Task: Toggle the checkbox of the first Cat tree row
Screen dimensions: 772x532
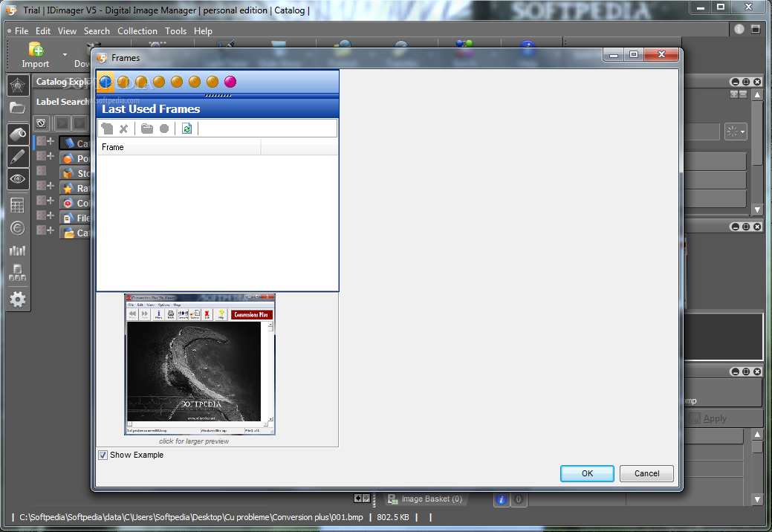Action: tap(41, 140)
